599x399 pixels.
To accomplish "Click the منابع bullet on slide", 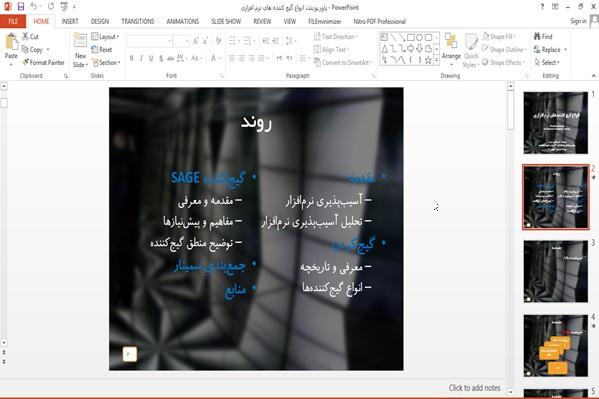I will (235, 290).
